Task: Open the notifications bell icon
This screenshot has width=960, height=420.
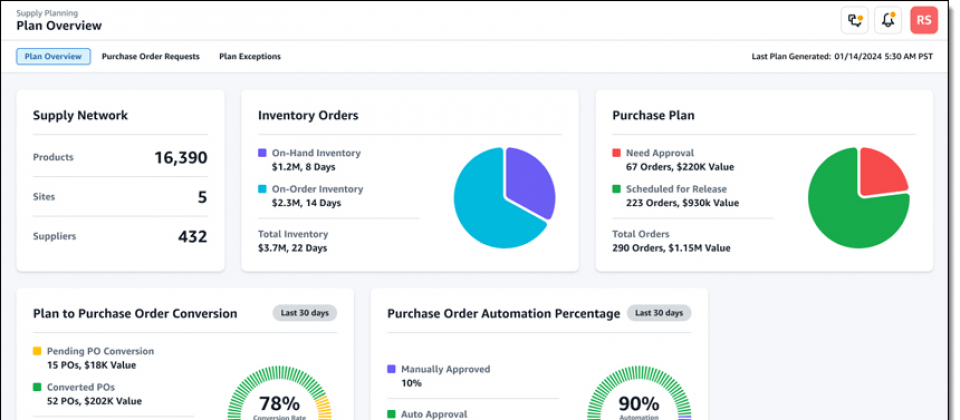Action: point(888,20)
